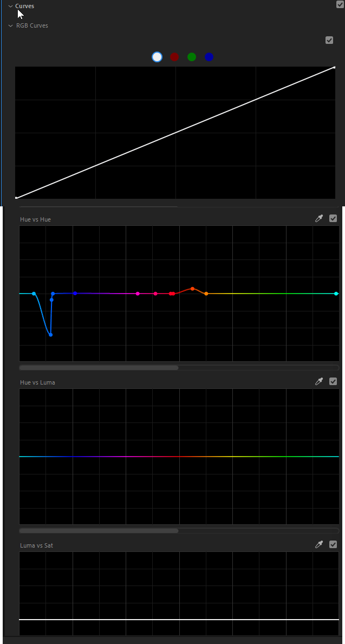
Task: Click the Hue vs Luma scrollbar
Action: (99, 531)
